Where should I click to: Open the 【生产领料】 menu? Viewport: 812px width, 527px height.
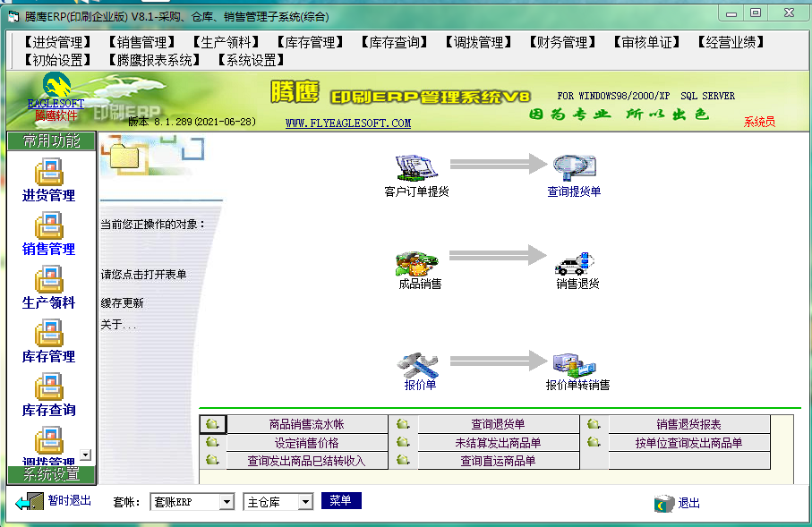click(x=226, y=42)
